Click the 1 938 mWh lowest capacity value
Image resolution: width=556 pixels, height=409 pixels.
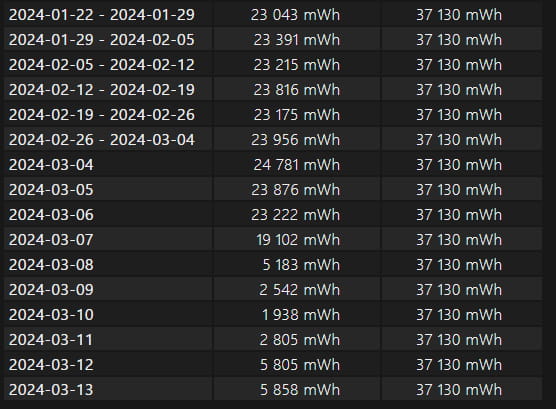tap(301, 315)
